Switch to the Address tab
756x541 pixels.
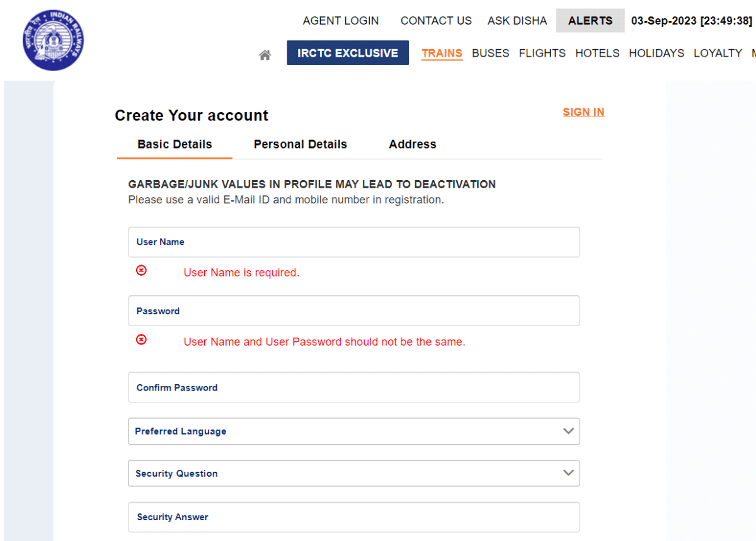[x=413, y=144]
